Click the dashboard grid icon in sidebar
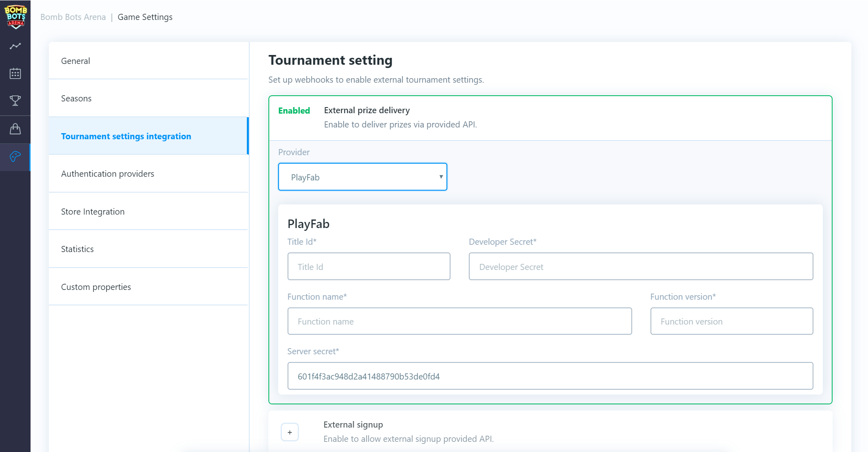Image resolution: width=868 pixels, height=452 pixels. pos(15,73)
